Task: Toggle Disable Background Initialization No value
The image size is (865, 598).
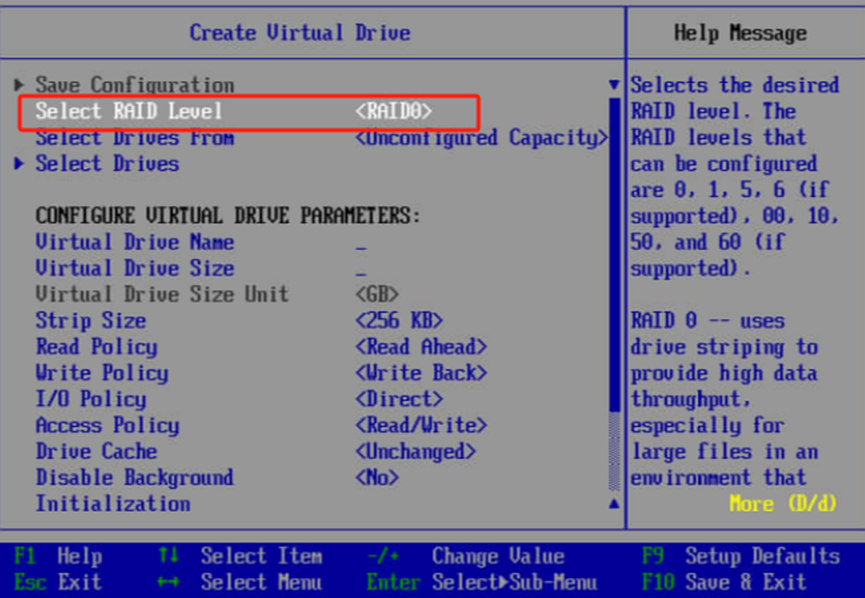Action: (x=377, y=478)
